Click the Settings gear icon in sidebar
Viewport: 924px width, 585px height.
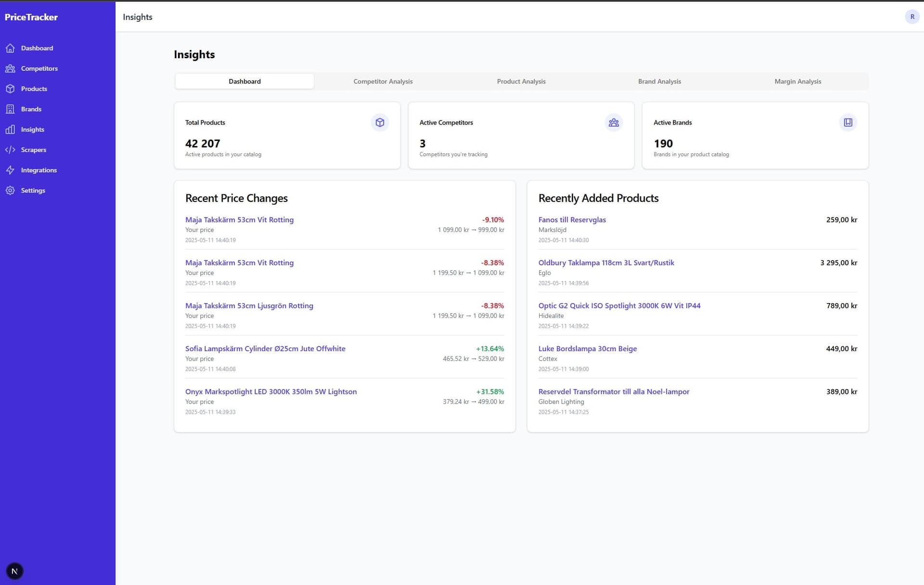click(x=10, y=191)
